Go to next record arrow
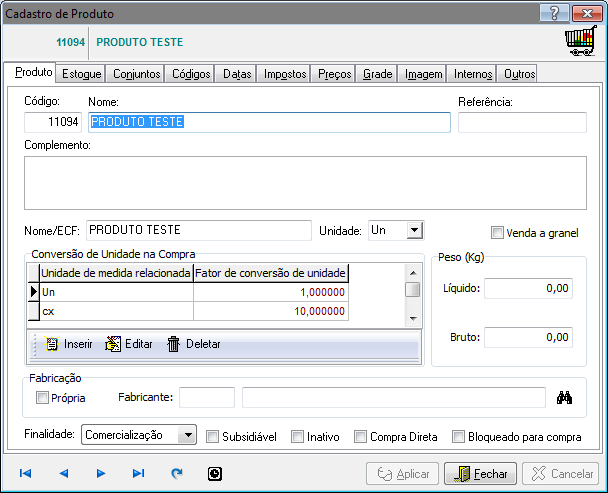The image size is (608, 493). pyautogui.click(x=101, y=473)
